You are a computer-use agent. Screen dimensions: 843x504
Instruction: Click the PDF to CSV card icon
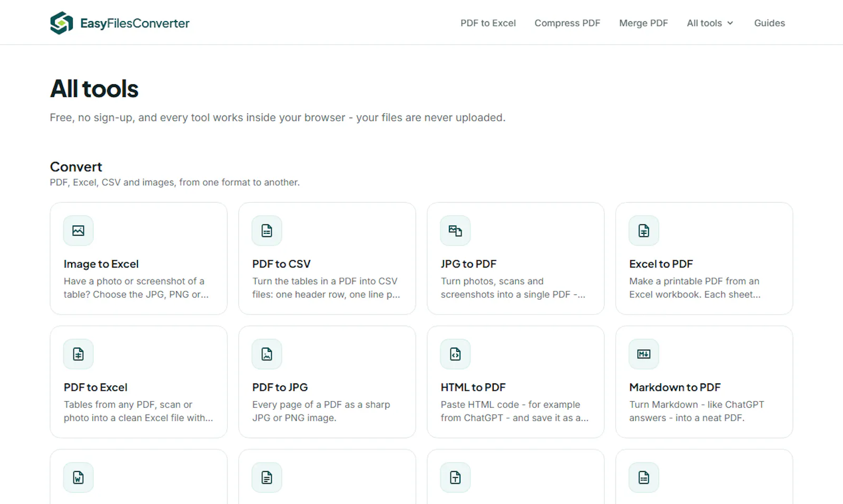267,231
